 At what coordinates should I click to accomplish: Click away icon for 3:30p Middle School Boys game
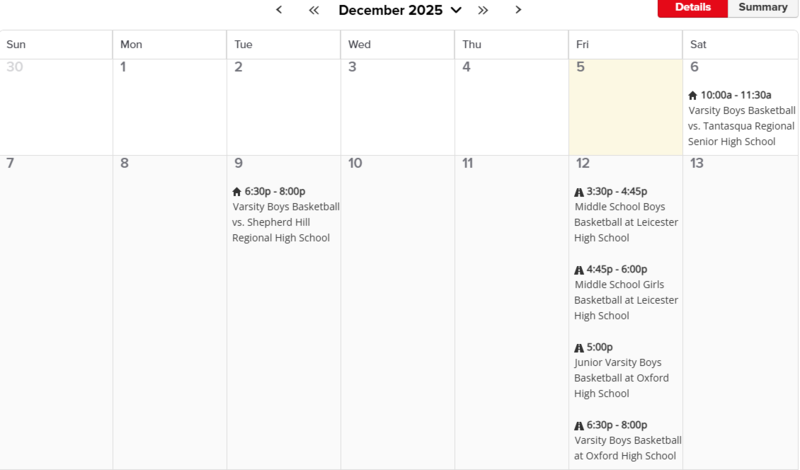point(579,192)
